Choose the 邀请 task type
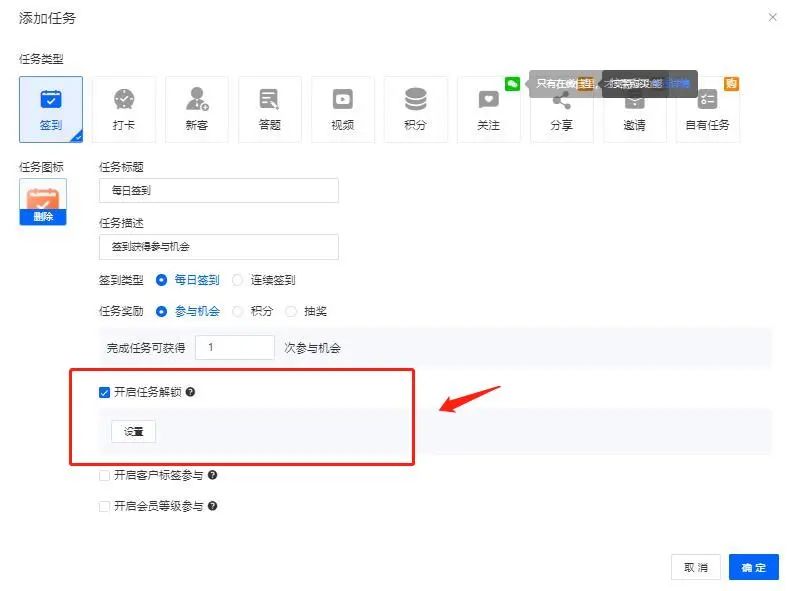The height and width of the screenshot is (591, 791). [635, 109]
